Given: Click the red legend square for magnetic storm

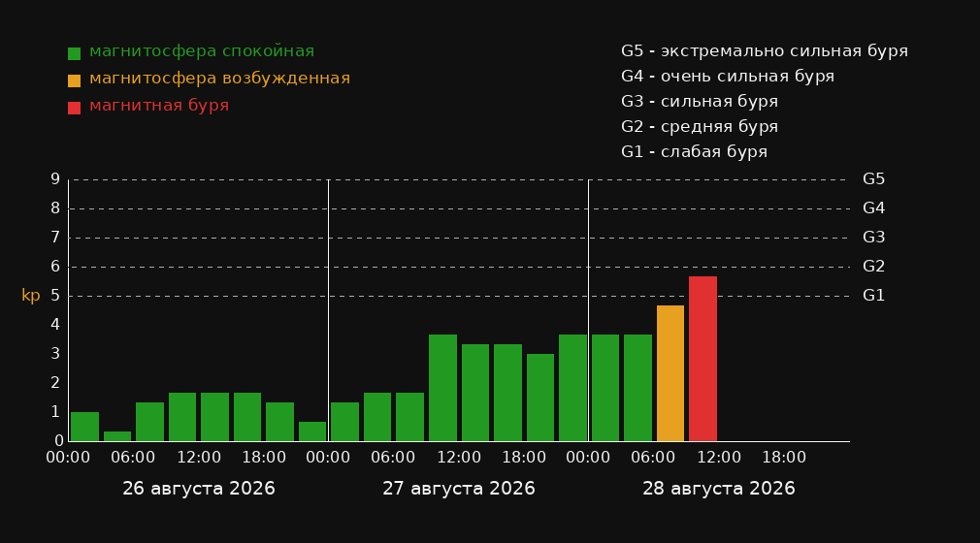Looking at the screenshot, I should [x=74, y=108].
